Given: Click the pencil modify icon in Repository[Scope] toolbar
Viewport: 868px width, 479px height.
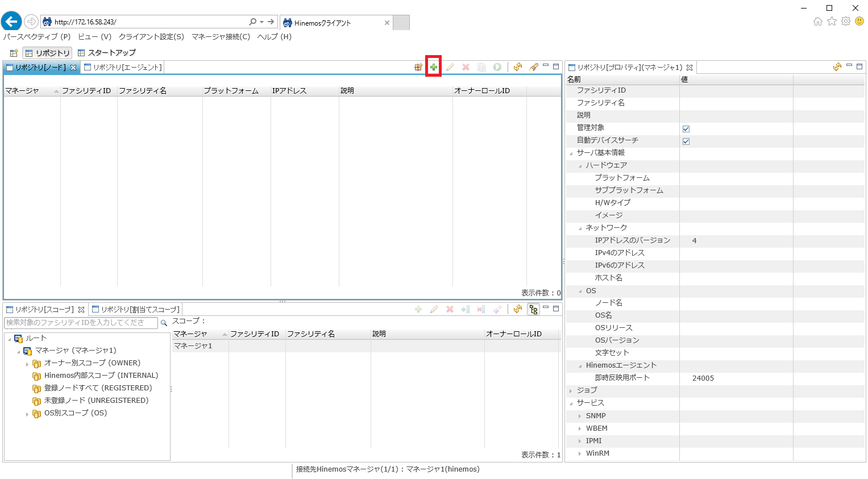Looking at the screenshot, I should (x=434, y=309).
